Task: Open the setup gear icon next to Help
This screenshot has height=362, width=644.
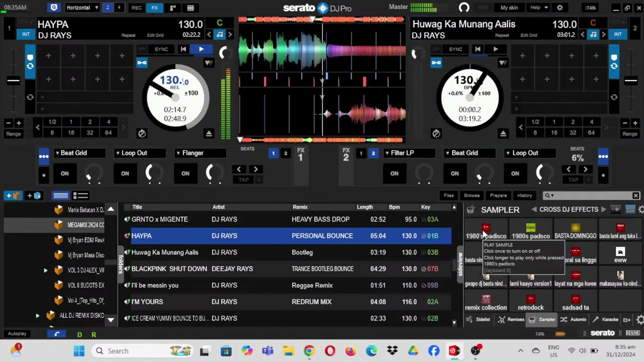Action: point(560,8)
